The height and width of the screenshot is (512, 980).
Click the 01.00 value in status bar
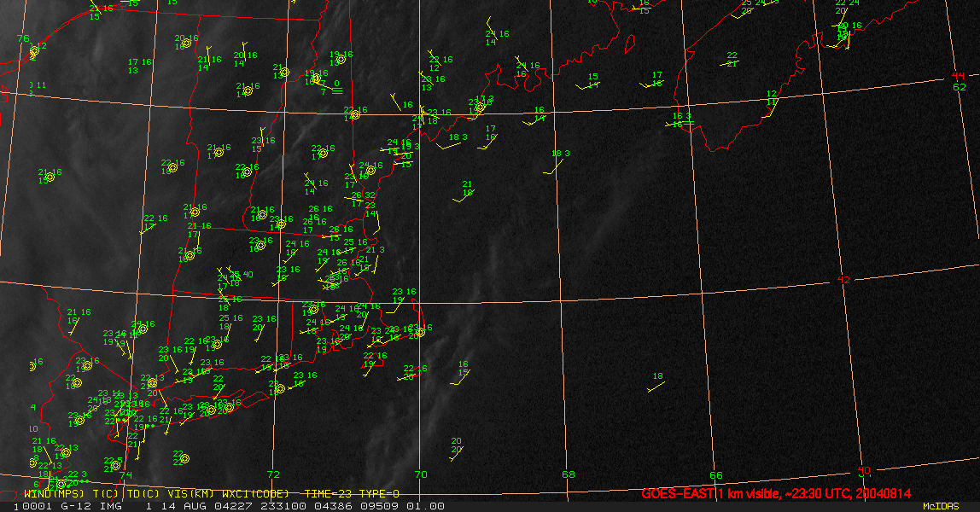(x=426, y=506)
